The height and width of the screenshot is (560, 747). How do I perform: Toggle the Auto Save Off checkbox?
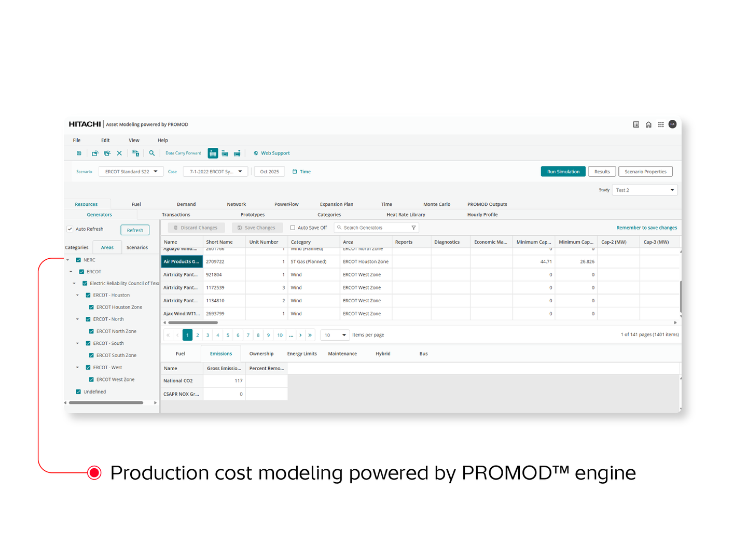click(293, 227)
